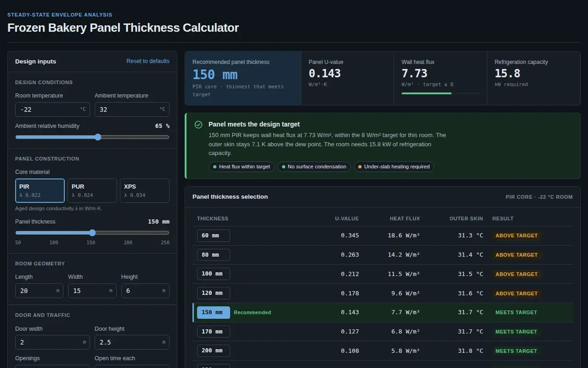Click the green checkmark icon in the alert
This screenshot has height=368, width=588.
(198, 125)
